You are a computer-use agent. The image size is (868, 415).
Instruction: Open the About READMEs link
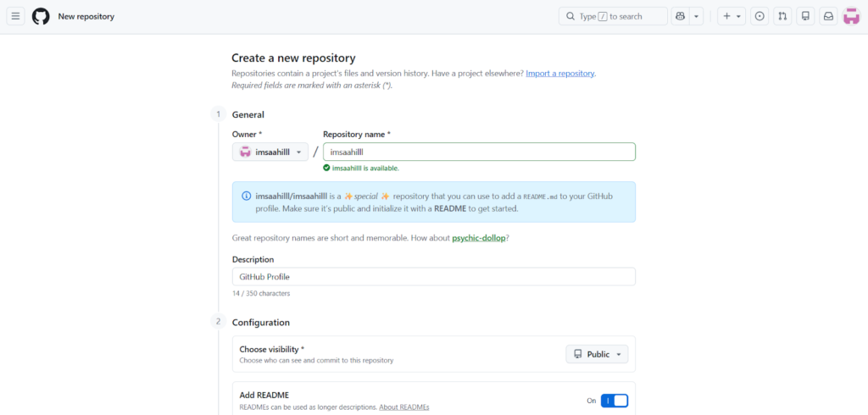403,407
